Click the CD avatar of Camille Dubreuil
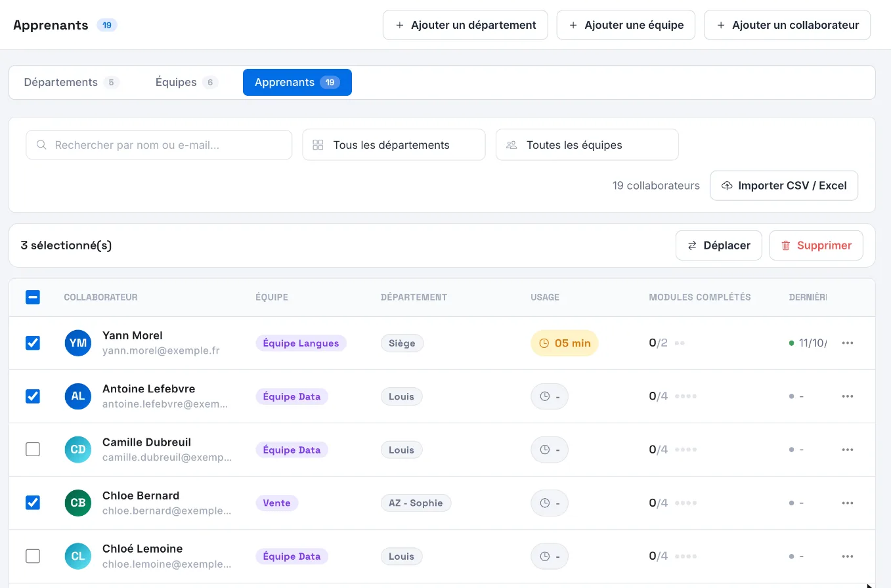Viewport: 891px width, 588px height. pyautogui.click(x=78, y=450)
